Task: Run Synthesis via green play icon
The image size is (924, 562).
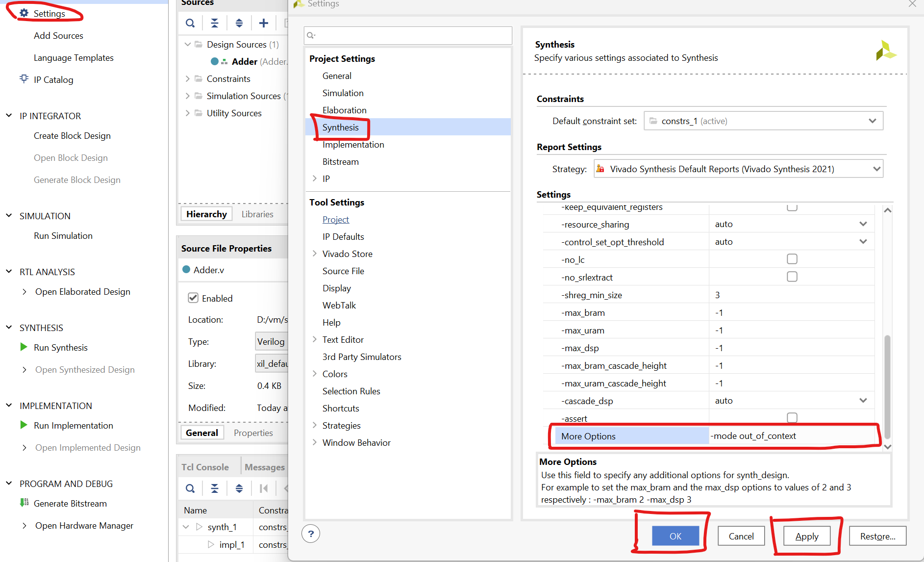Action: coord(23,347)
